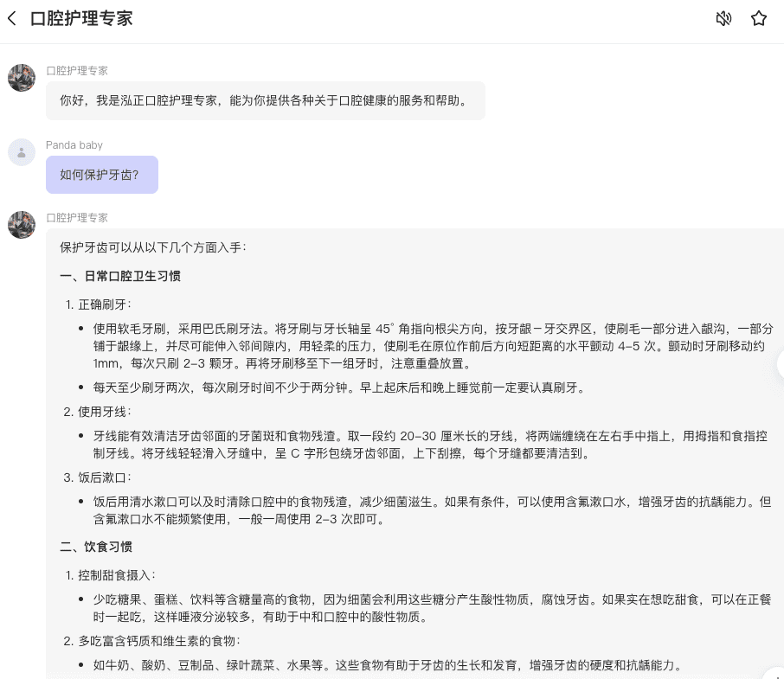Open Panda baby's user avatar

click(x=22, y=152)
